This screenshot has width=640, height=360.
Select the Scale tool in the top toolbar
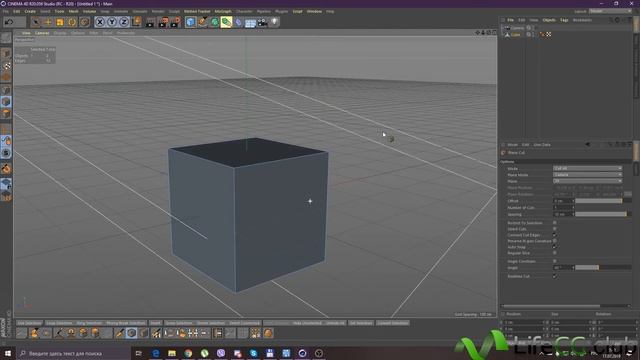[x=60, y=22]
